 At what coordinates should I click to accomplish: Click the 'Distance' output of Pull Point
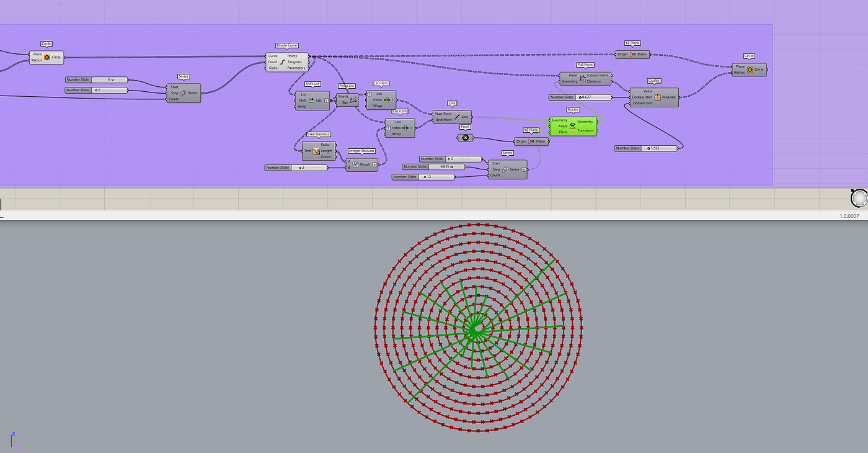(x=594, y=81)
